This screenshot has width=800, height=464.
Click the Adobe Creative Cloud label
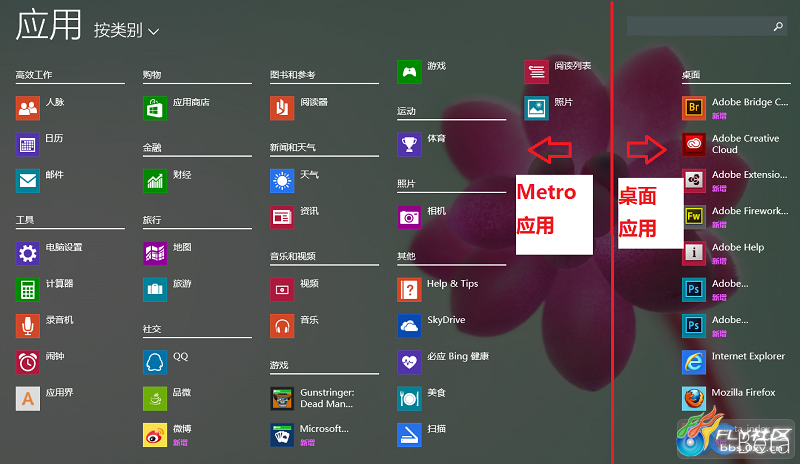(745, 144)
